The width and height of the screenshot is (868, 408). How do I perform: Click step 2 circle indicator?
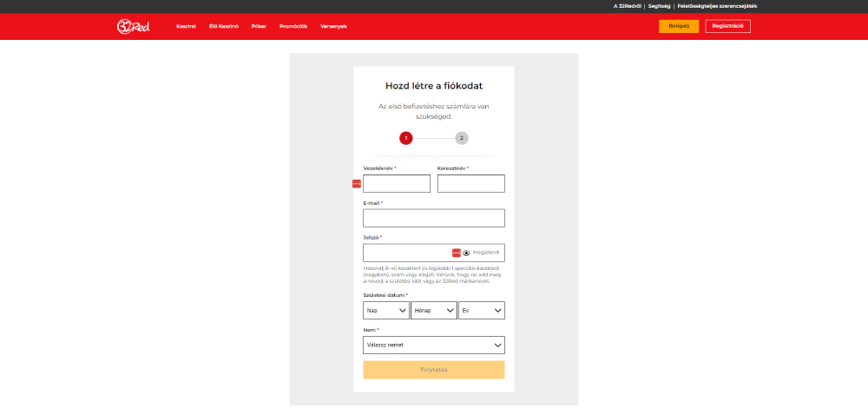pos(462,138)
